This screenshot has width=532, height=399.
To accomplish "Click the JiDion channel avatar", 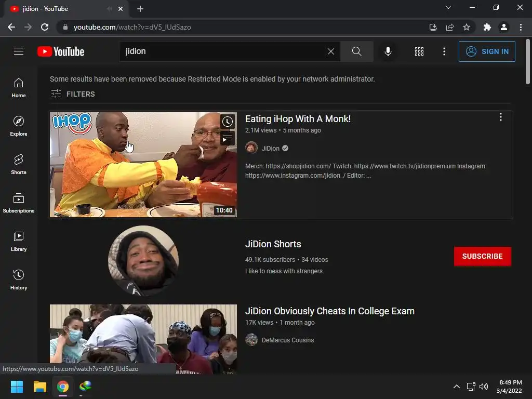I will (x=251, y=148).
